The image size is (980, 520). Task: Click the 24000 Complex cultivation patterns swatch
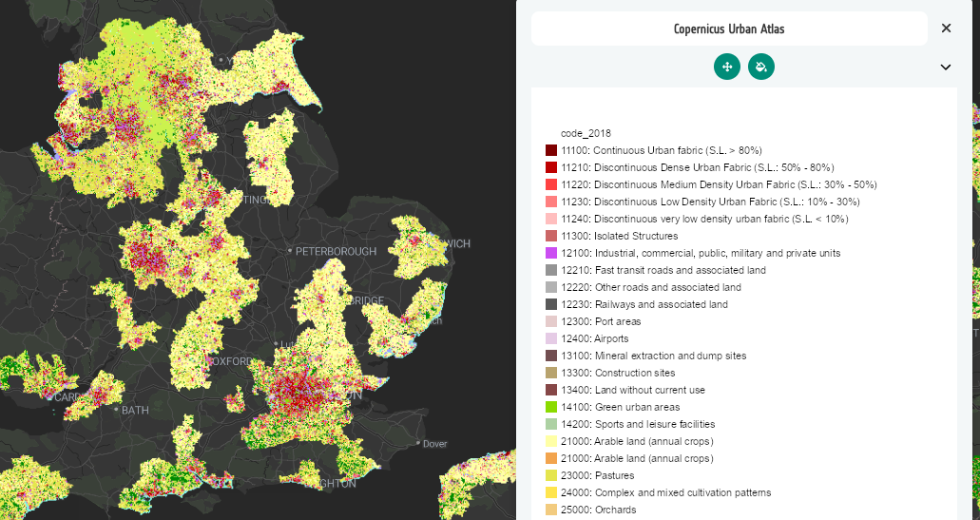(551, 493)
